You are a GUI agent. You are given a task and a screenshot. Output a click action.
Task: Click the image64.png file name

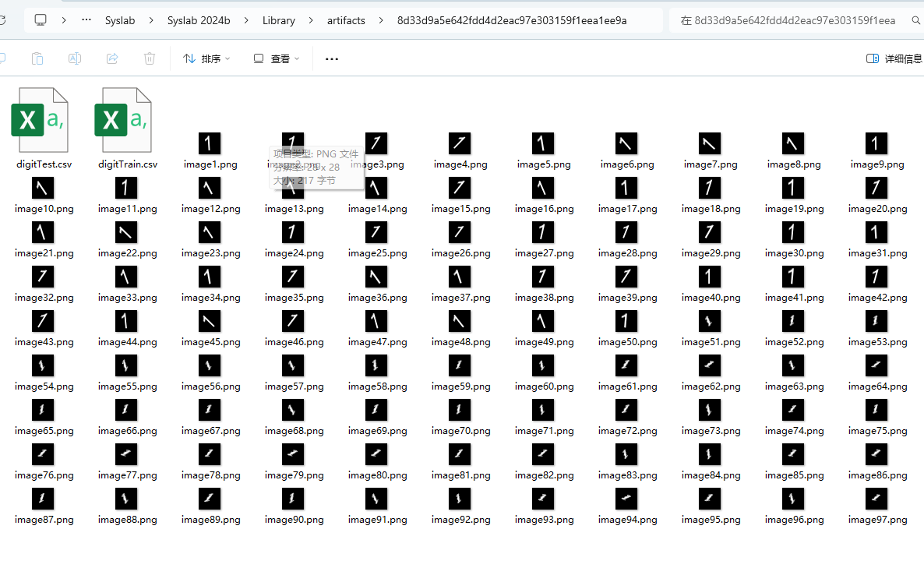pos(878,386)
